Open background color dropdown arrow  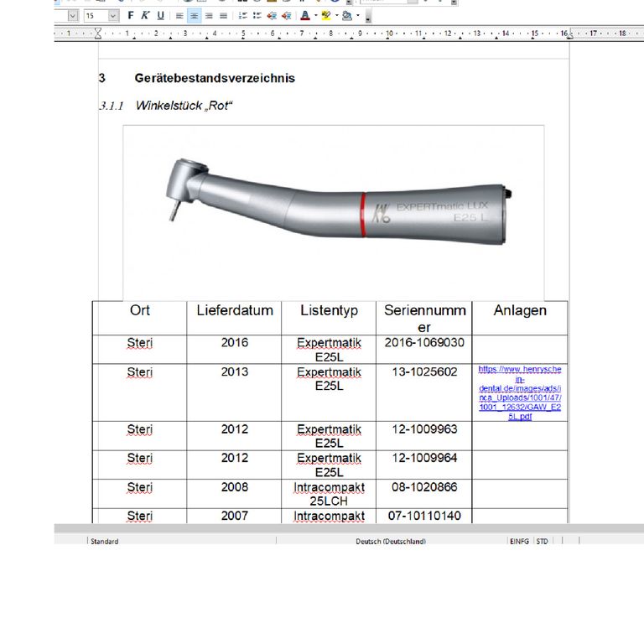click(358, 16)
